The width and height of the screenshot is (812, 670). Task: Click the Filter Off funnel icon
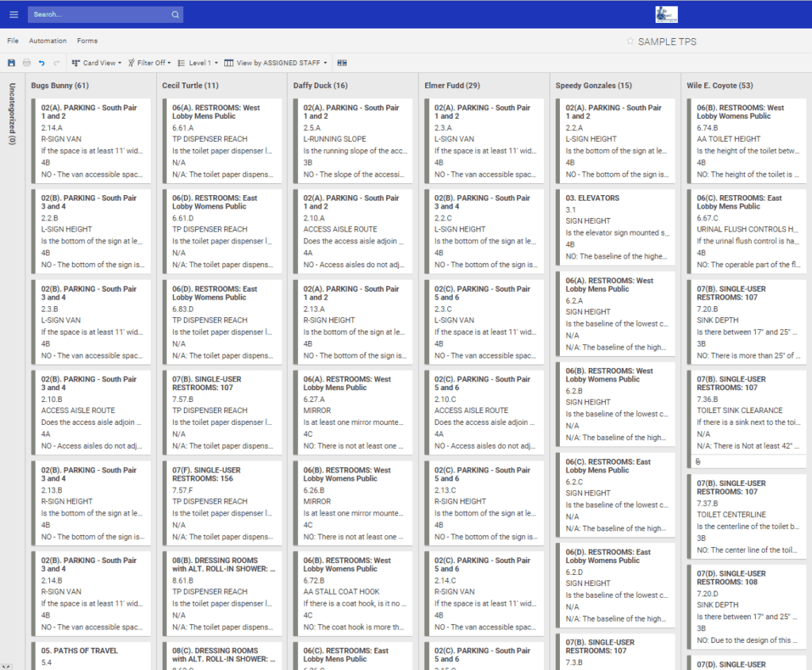132,63
